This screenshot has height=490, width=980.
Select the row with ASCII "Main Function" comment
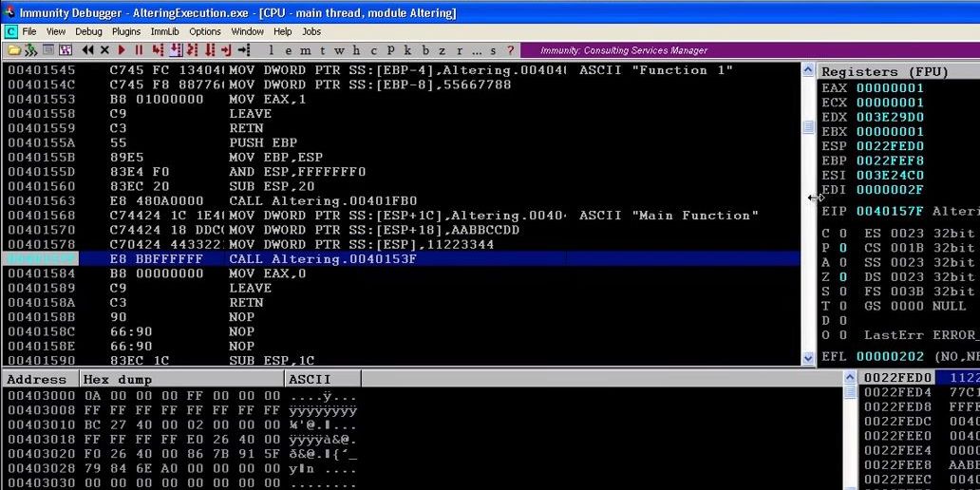coord(402,216)
